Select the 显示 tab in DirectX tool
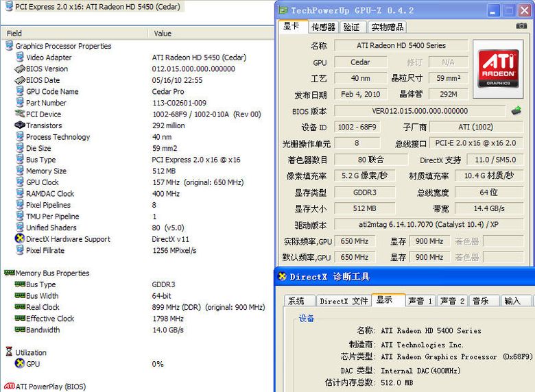The image size is (535, 392). coord(388,299)
